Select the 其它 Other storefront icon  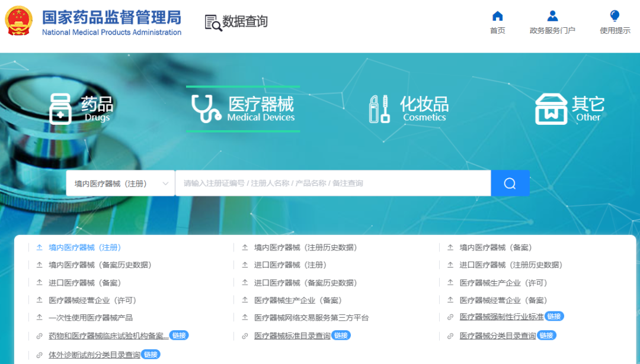(x=552, y=109)
